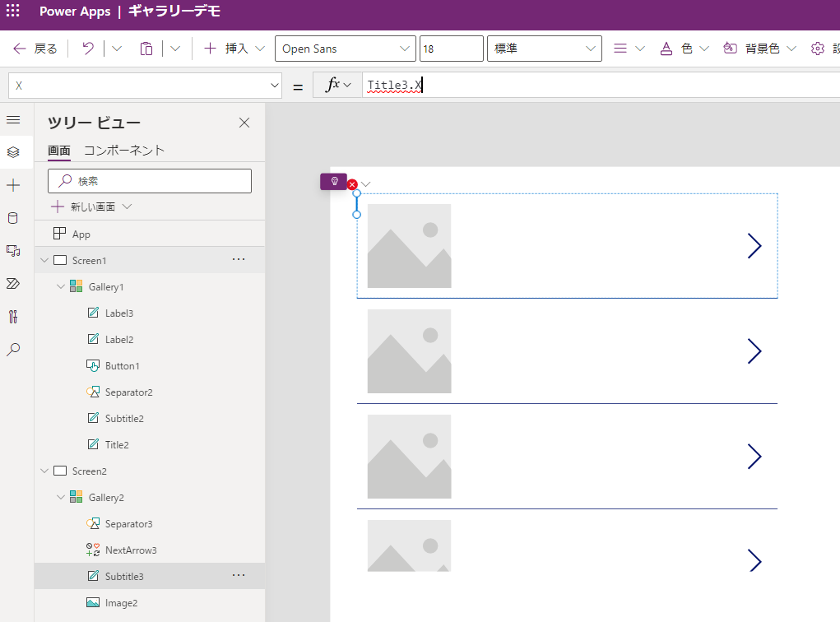Open the Power Automate flows icon
The image size is (840, 622).
pyautogui.click(x=13, y=283)
